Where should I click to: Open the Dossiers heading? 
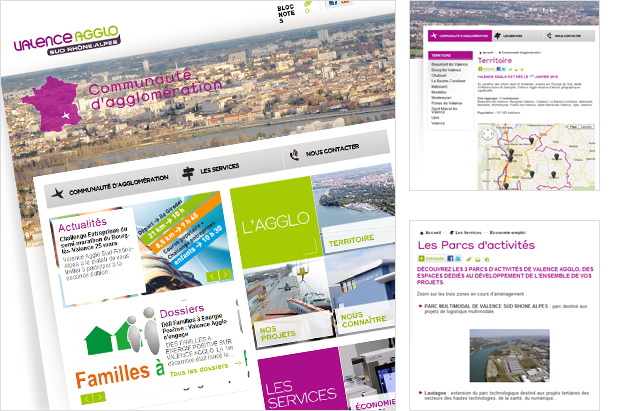click(x=182, y=311)
